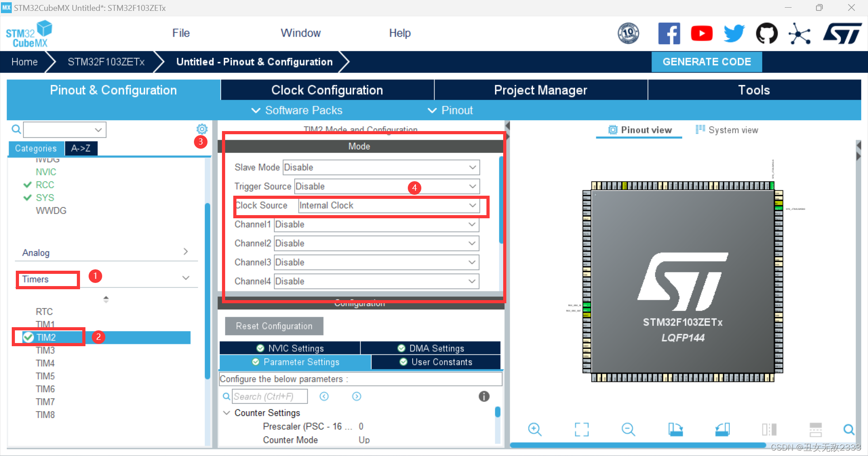
Task: Click the parameter info icon
Action: pyautogui.click(x=484, y=396)
